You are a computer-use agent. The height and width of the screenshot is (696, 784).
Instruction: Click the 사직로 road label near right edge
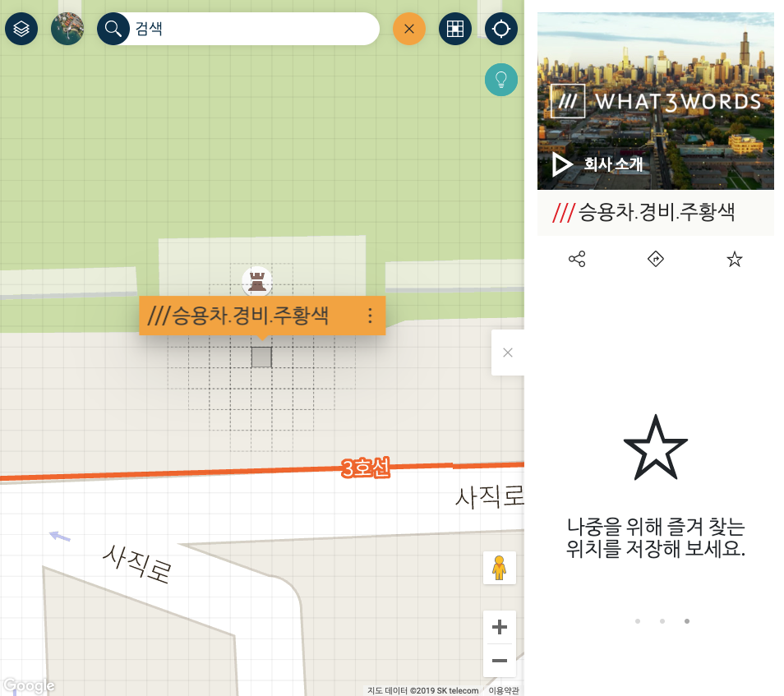(489, 496)
